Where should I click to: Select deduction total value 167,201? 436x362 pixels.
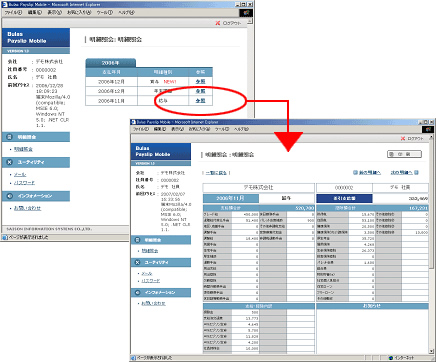pyautogui.click(x=418, y=208)
